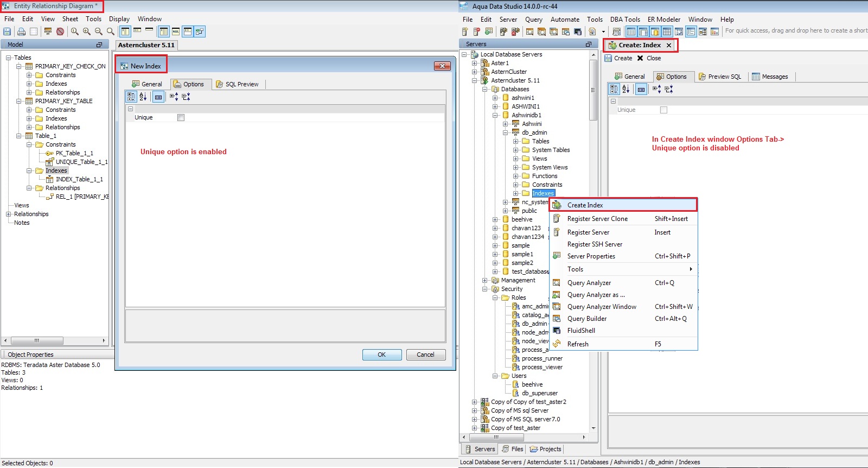Choose Create Index from the context menu

coord(623,205)
